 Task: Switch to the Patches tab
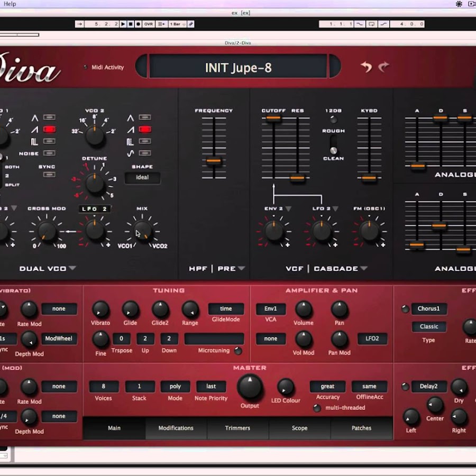point(361,428)
